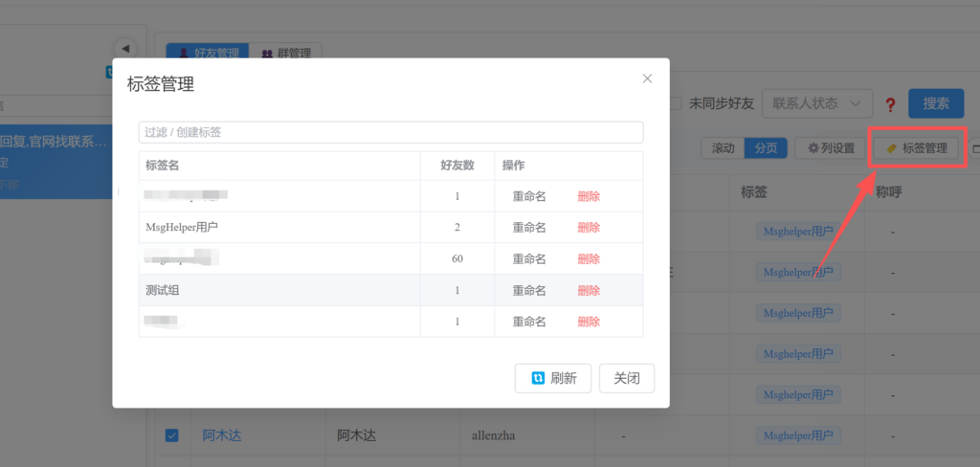980x467 pixels.
Task: Toggle the 未同步好友 checkbox
Action: [x=676, y=103]
